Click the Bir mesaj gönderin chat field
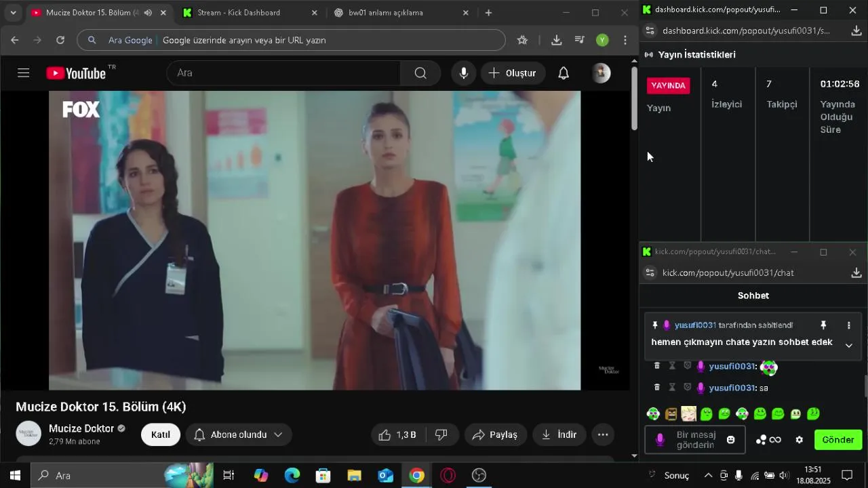 [x=694, y=440]
